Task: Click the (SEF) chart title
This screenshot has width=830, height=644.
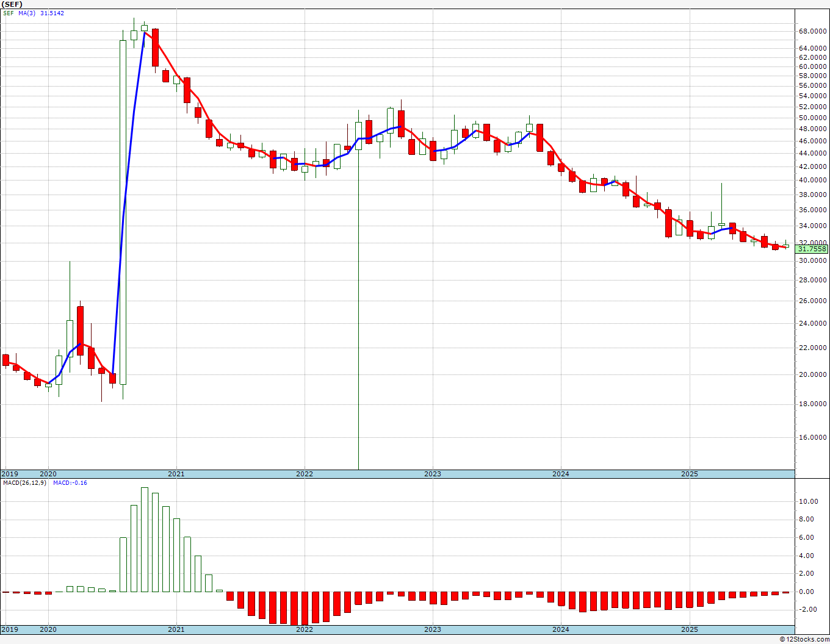Action: coord(13,4)
